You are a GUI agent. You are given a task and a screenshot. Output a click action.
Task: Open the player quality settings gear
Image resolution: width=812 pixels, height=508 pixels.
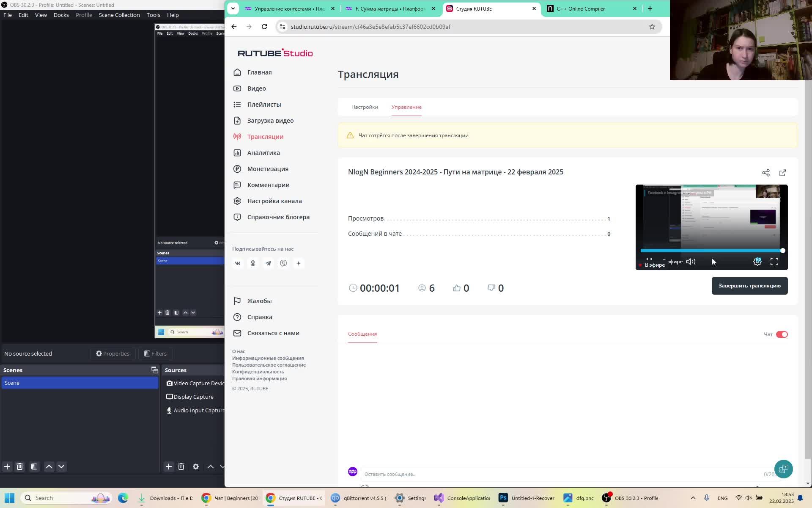[x=757, y=262]
